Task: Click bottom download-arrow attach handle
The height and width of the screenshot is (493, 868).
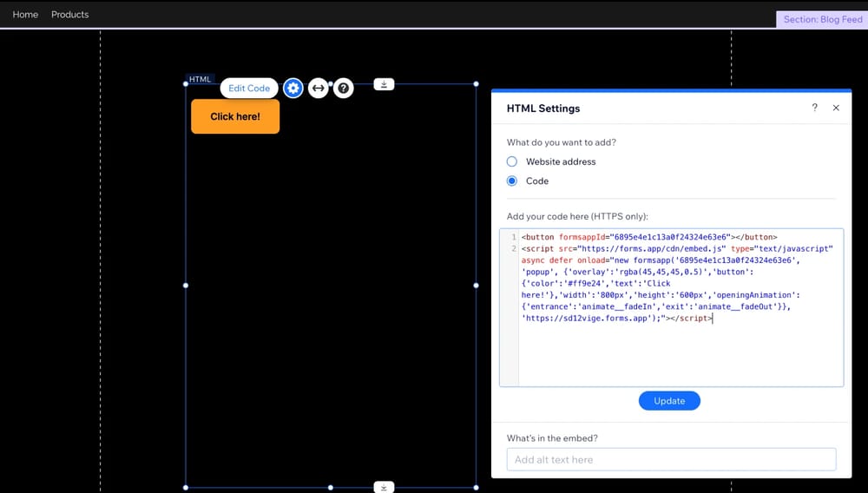Action: click(x=384, y=488)
